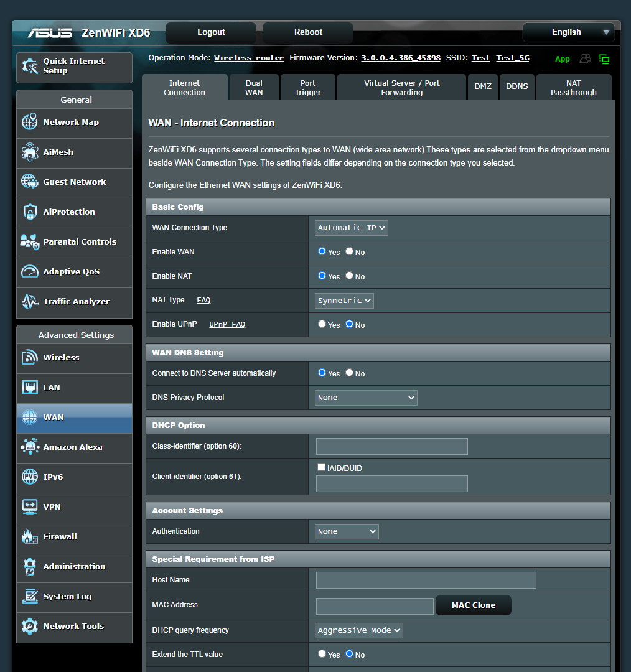This screenshot has height=672, width=631.
Task: Click the Wireless router operation mode link
Action: coord(249,58)
